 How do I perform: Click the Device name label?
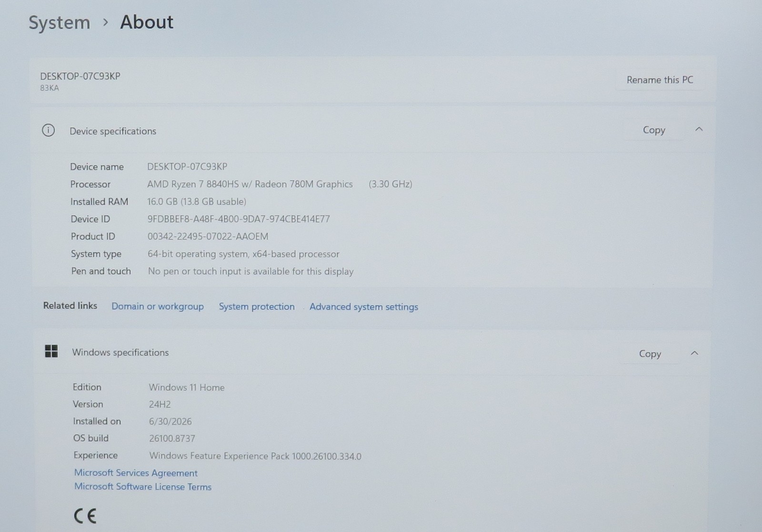click(x=97, y=167)
